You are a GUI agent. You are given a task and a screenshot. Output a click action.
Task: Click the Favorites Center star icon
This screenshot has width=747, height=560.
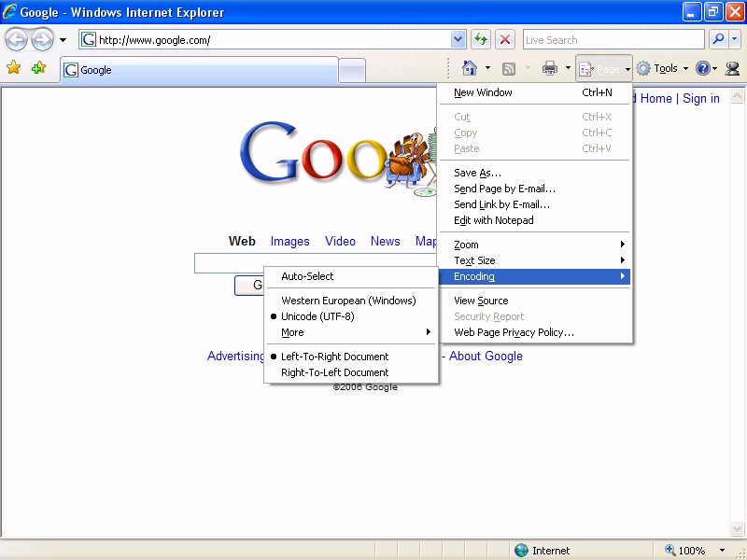click(14, 67)
